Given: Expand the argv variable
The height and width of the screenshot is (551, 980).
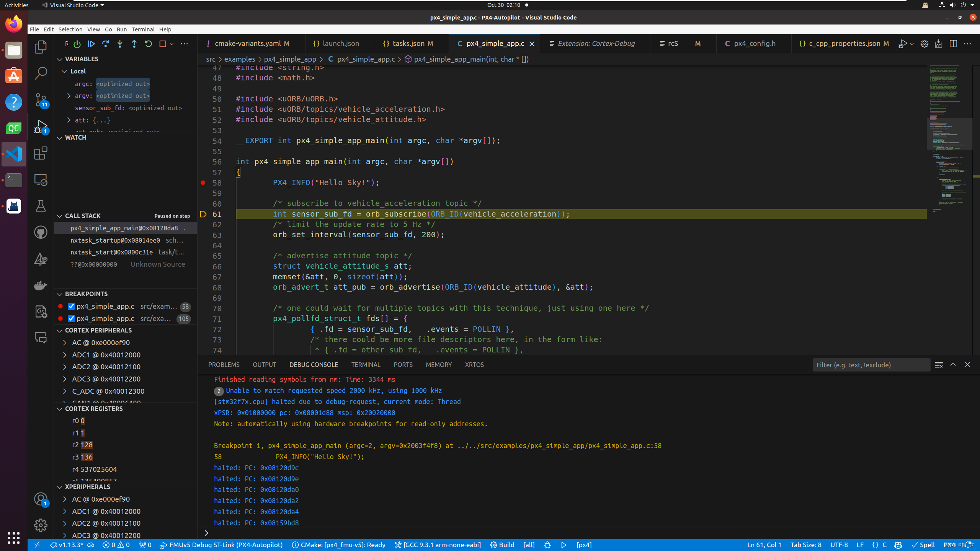Looking at the screenshot, I should click(x=69, y=96).
